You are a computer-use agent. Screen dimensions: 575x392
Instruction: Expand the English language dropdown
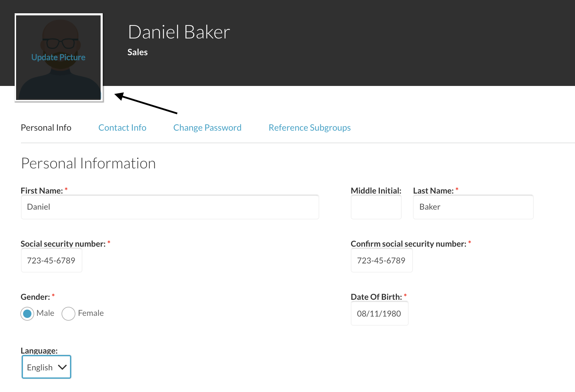point(46,367)
